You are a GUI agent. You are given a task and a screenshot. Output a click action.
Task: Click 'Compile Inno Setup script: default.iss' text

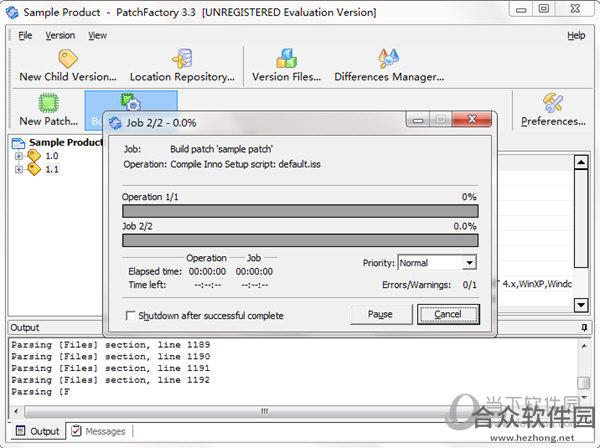pos(245,165)
